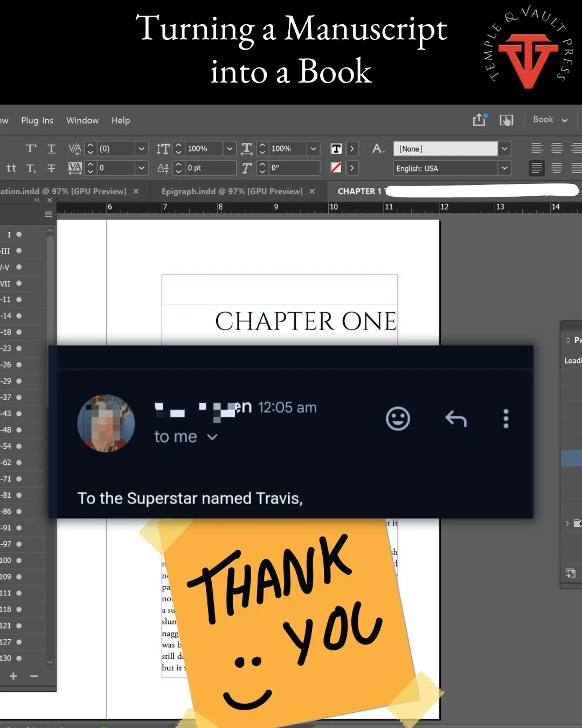
Task: Set paragraph to Align Center
Action: (557, 148)
